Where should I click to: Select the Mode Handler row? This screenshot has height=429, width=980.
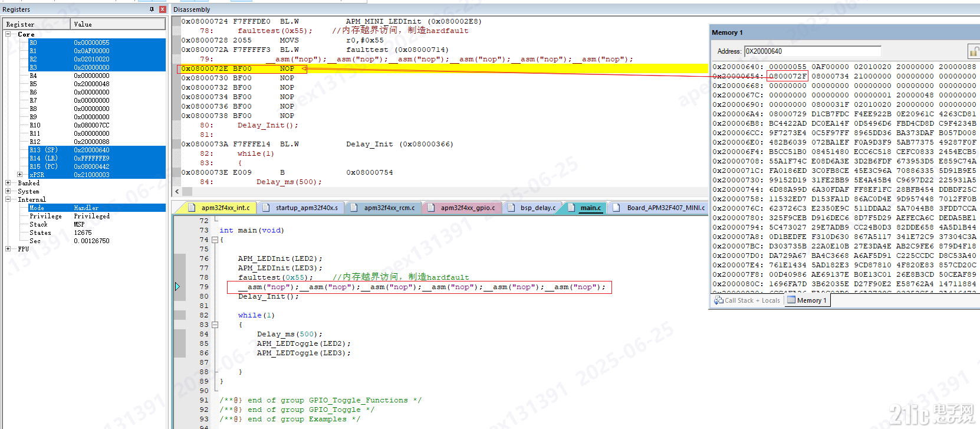point(97,208)
